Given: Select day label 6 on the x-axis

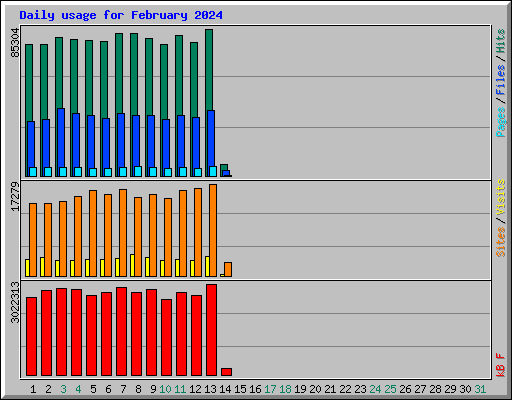Looking at the screenshot, I should 108,389.
